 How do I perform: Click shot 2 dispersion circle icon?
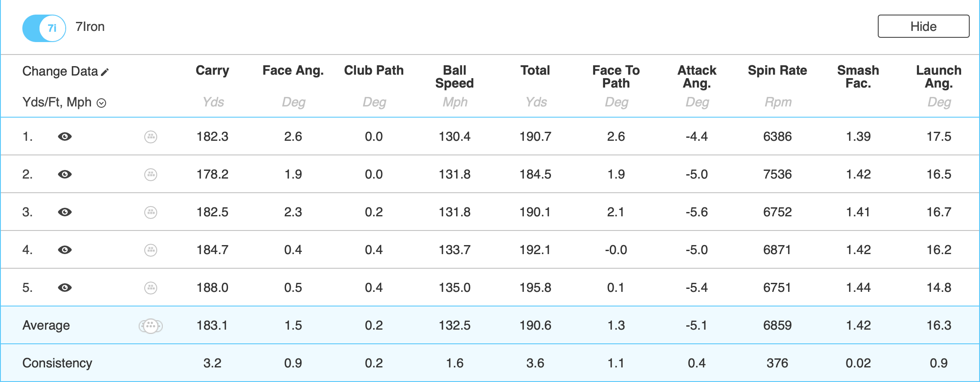151,175
